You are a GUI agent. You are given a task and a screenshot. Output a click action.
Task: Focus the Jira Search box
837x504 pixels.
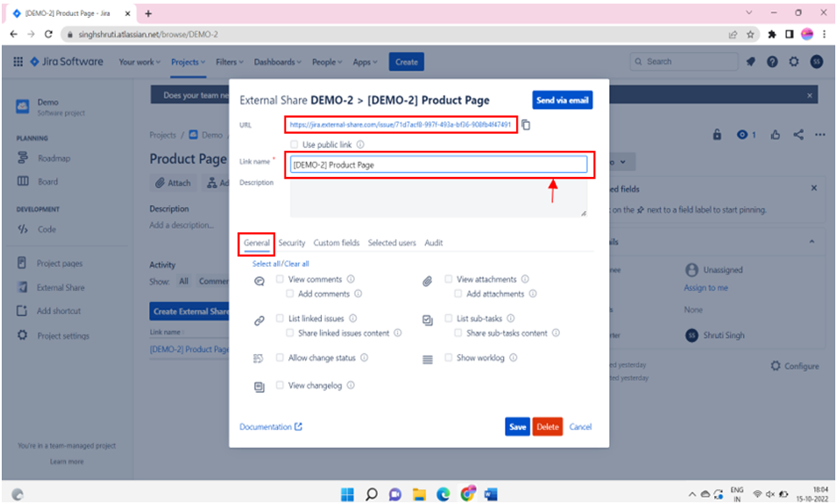(685, 62)
